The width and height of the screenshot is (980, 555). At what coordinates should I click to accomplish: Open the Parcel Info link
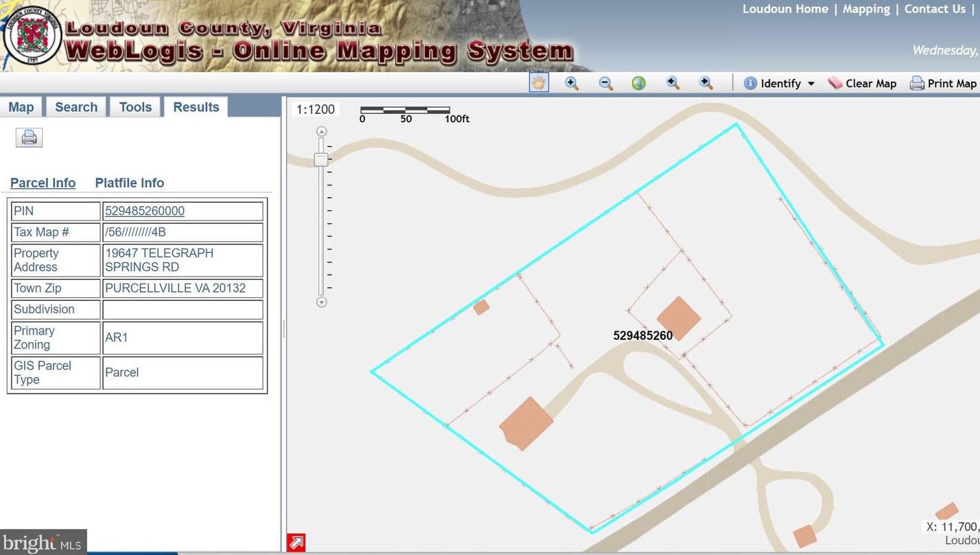pyautogui.click(x=43, y=183)
